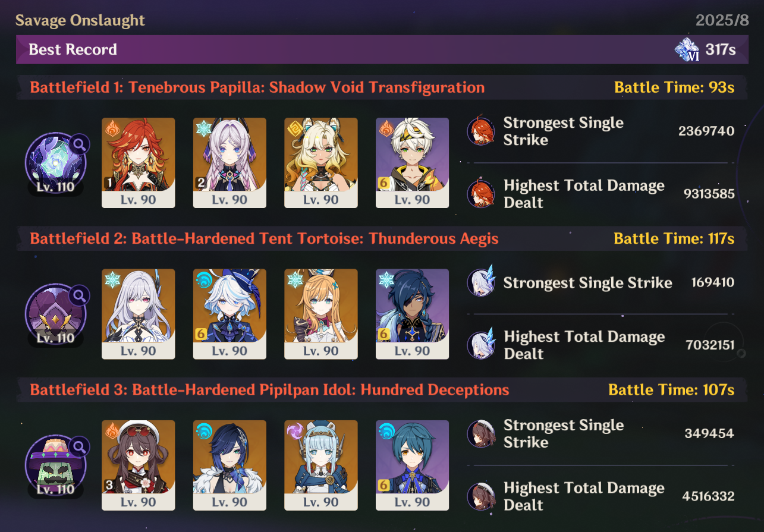764x532 pixels.
Task: Click the difficulty VI star badge
Action: click(x=687, y=49)
